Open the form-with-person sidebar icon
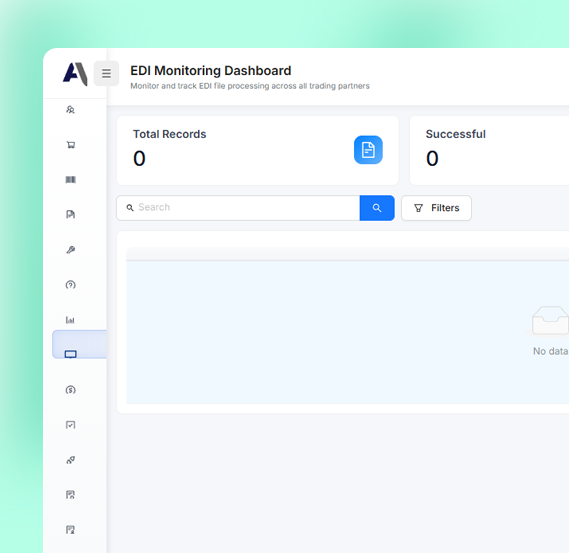The image size is (569, 553). pyautogui.click(x=70, y=530)
